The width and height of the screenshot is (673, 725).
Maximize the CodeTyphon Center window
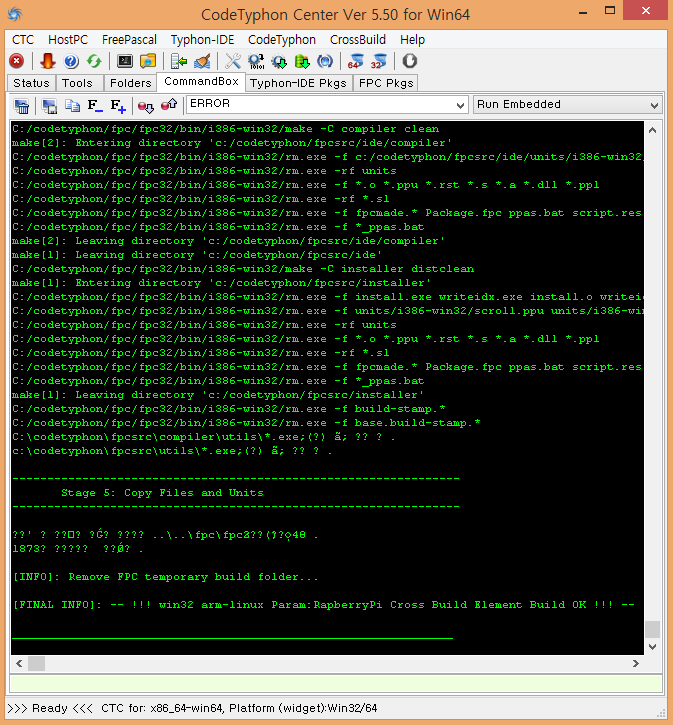610,11
